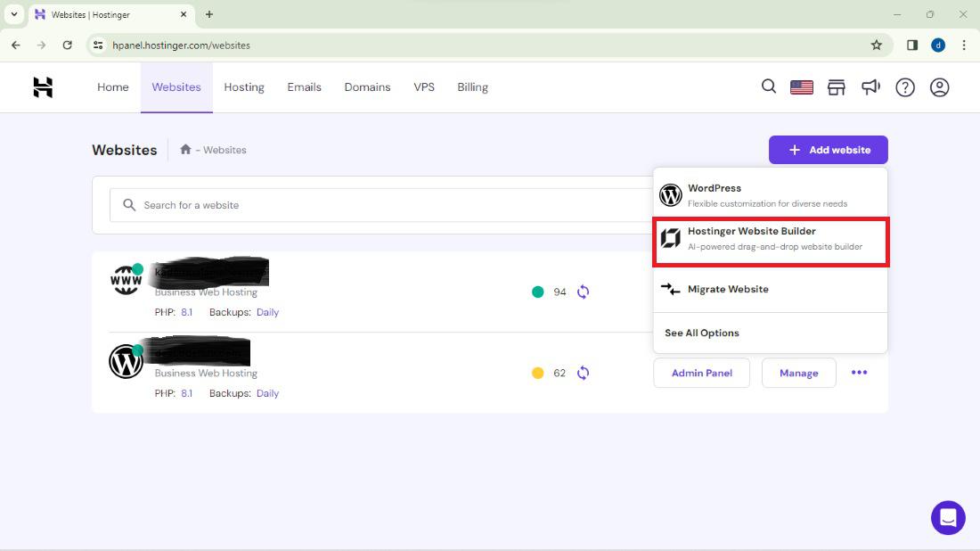Image resolution: width=980 pixels, height=551 pixels.
Task: Change language via US flag icon
Action: (x=801, y=87)
